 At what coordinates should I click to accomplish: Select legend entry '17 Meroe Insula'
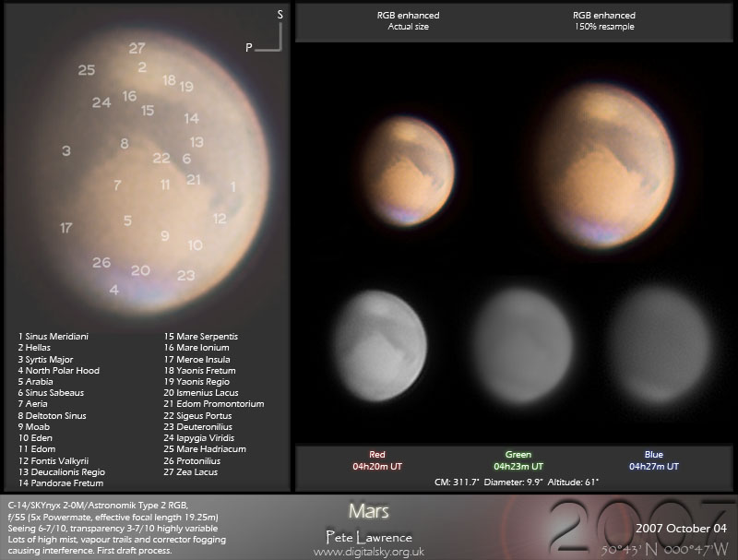click(x=197, y=359)
